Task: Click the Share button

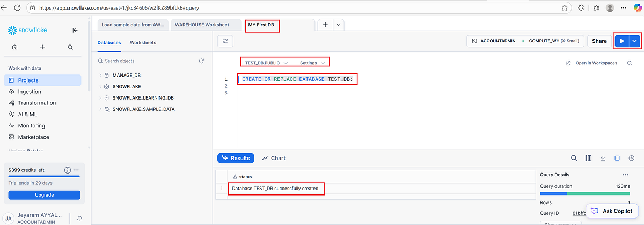Action: point(599,41)
